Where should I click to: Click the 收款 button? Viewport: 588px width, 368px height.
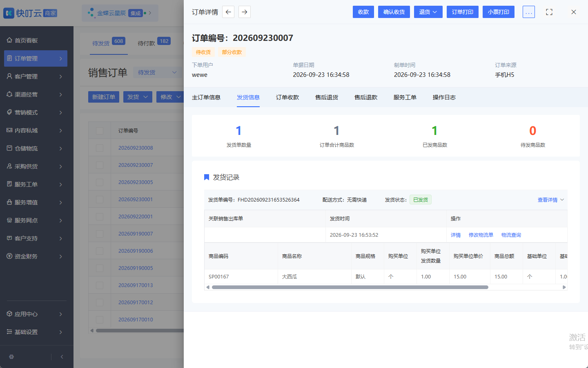(363, 12)
